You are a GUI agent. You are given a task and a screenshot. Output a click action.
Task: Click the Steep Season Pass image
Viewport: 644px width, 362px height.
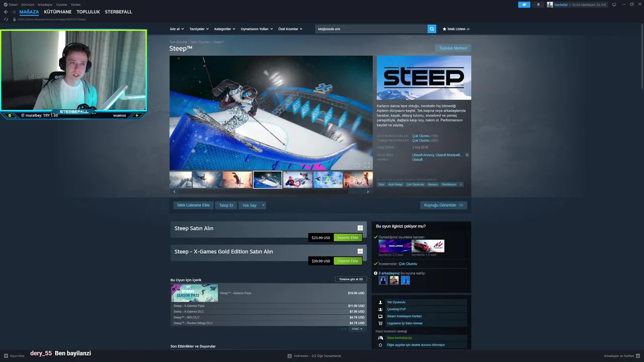tap(194, 293)
